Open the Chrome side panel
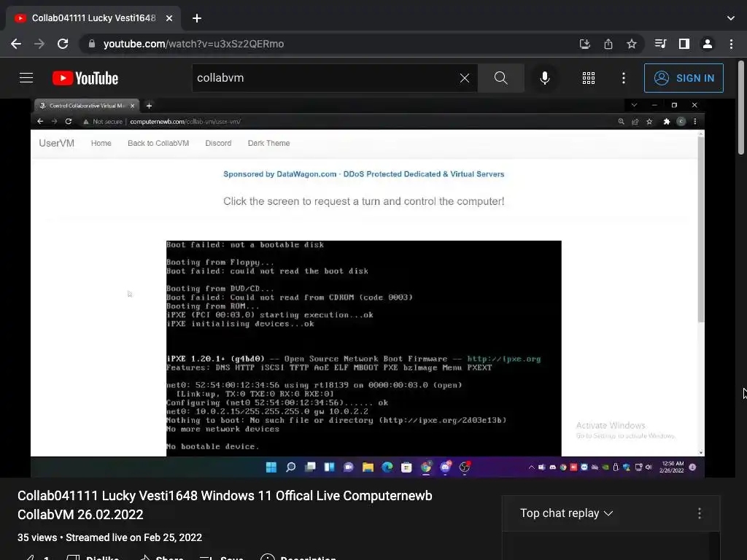Viewport: 747px width, 560px height. coord(684,44)
